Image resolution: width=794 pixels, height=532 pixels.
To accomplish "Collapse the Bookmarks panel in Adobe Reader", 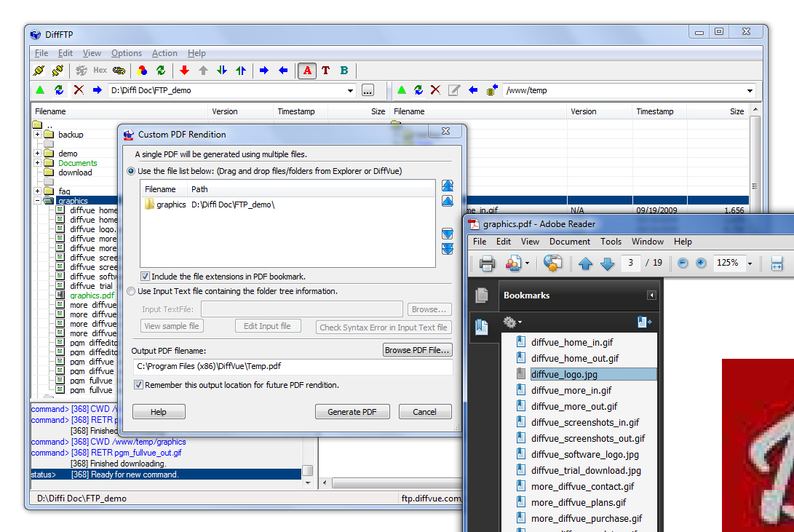I will tap(651, 295).
